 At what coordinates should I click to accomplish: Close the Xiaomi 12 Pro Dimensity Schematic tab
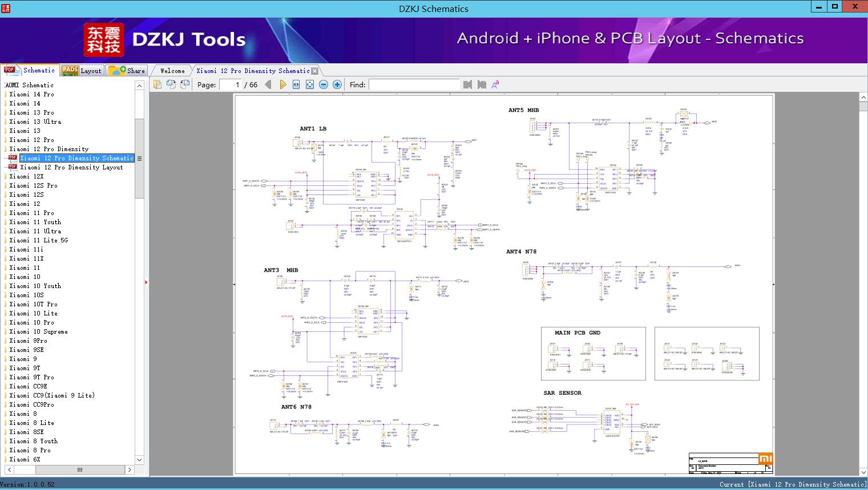[x=314, y=71]
